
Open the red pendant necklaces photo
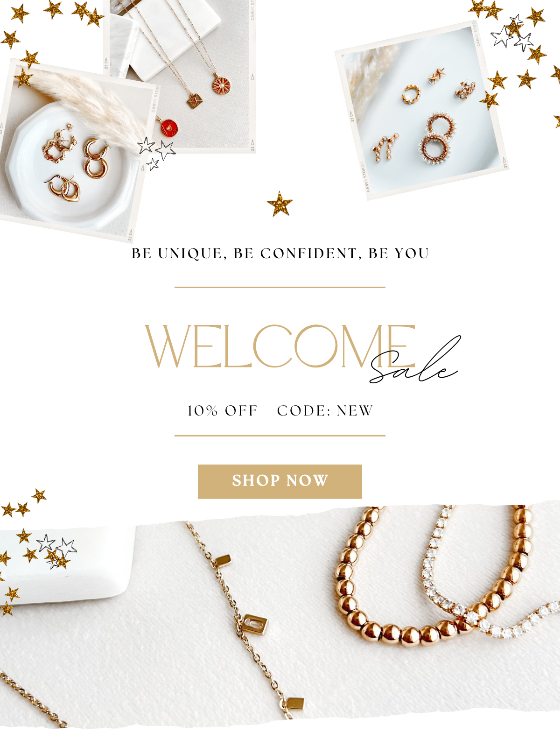tap(182, 75)
